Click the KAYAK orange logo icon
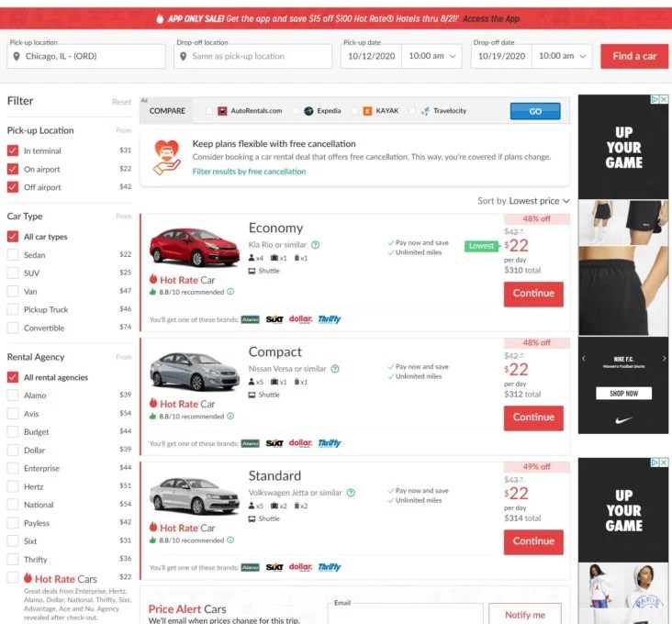Image resolution: width=672 pixels, height=624 pixels. [367, 111]
